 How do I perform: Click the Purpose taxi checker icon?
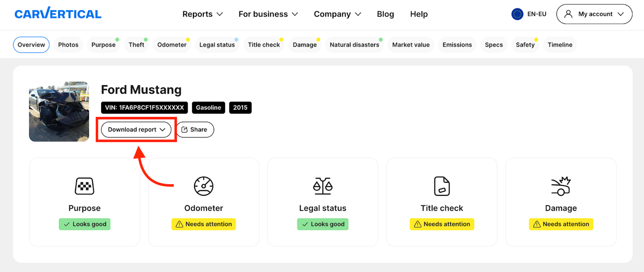[x=85, y=186]
